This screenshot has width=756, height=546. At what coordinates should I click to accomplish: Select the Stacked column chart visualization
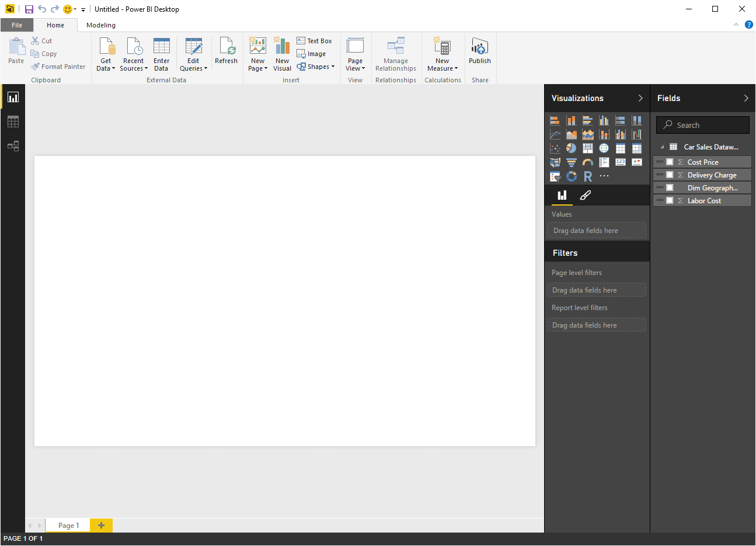pyautogui.click(x=572, y=120)
